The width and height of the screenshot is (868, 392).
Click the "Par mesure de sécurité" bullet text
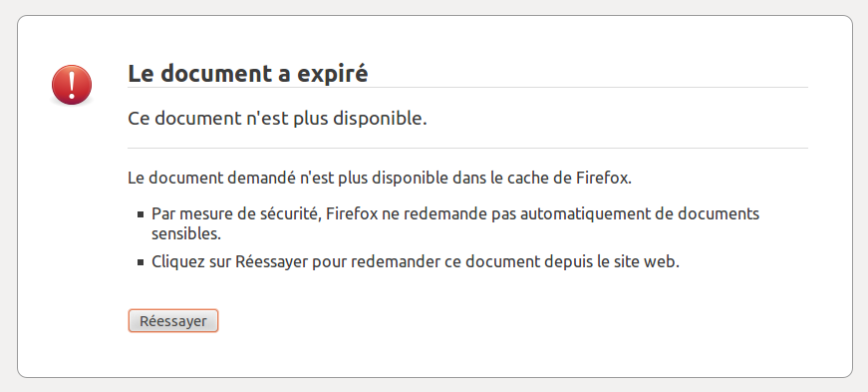[x=455, y=223]
